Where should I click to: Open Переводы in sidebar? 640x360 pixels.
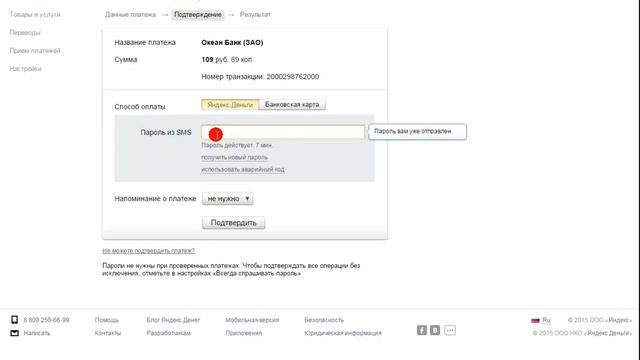25,33
